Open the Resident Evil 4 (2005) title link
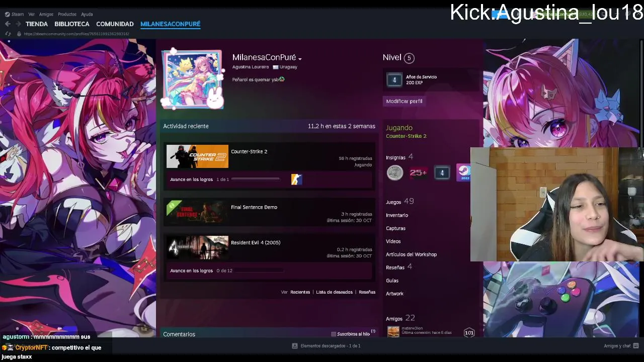This screenshot has width=644, height=362. 256,242
